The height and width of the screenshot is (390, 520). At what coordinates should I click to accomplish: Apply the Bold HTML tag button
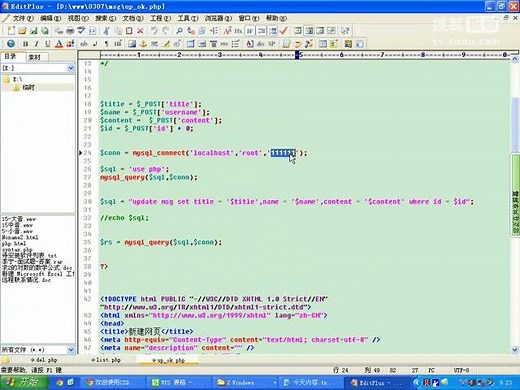click(25, 44)
